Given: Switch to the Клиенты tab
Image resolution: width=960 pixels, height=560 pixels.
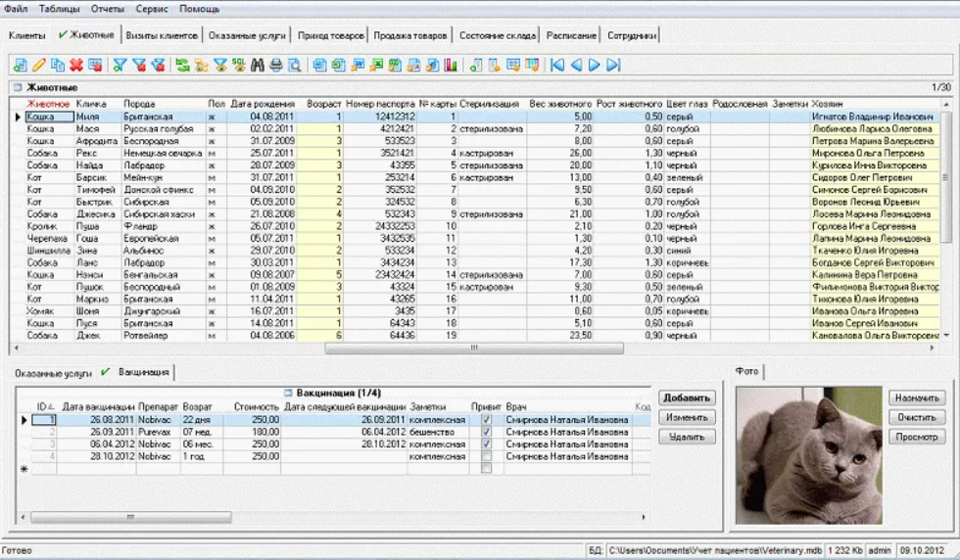Looking at the screenshot, I should [27, 35].
